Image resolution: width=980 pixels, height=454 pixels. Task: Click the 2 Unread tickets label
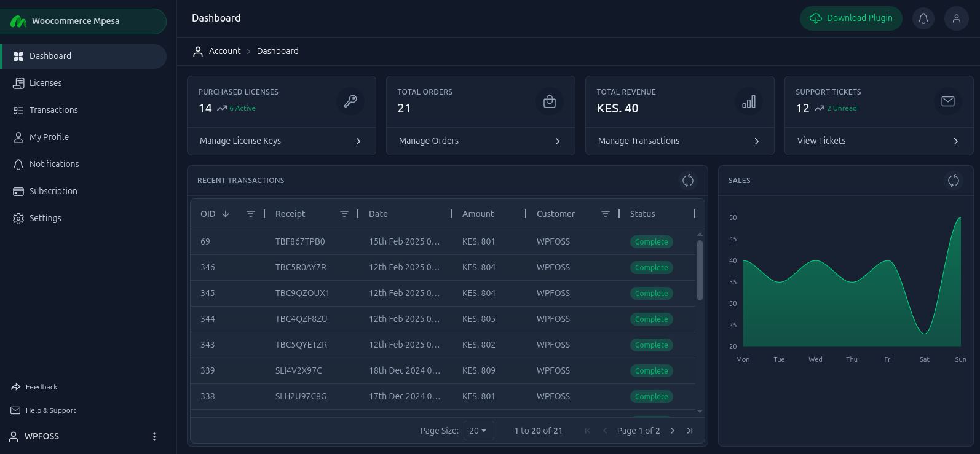coord(842,108)
